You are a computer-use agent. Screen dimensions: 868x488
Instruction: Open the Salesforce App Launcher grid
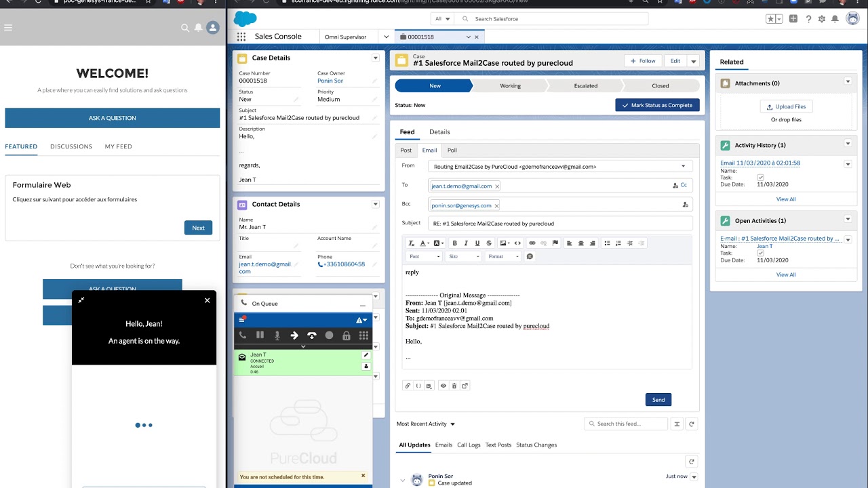(x=241, y=37)
